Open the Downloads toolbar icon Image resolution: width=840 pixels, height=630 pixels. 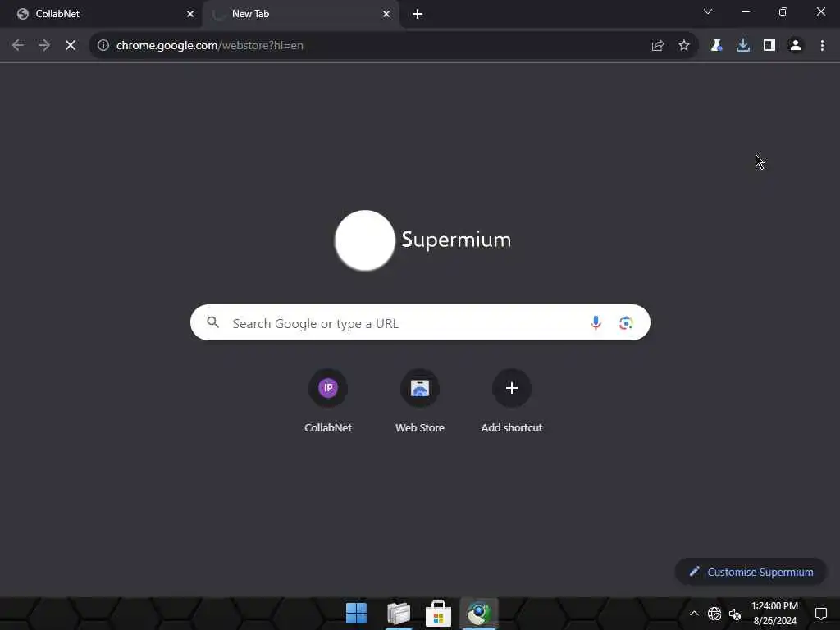coord(743,46)
